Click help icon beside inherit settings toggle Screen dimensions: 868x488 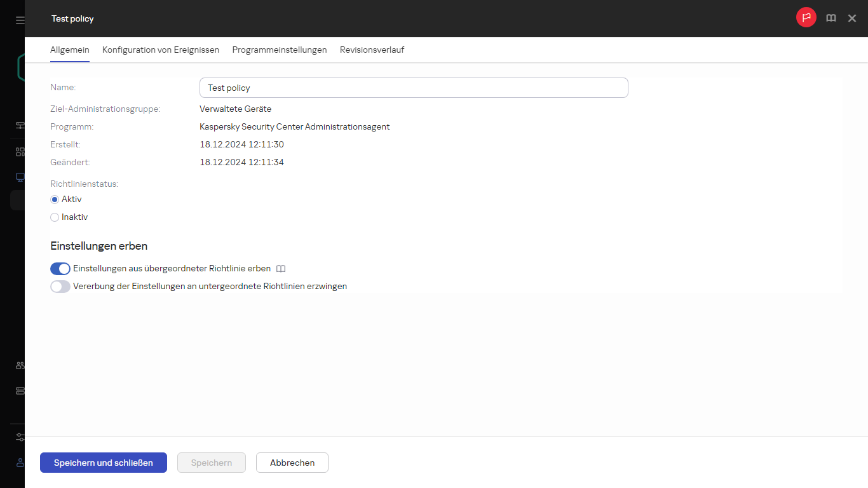[281, 269]
